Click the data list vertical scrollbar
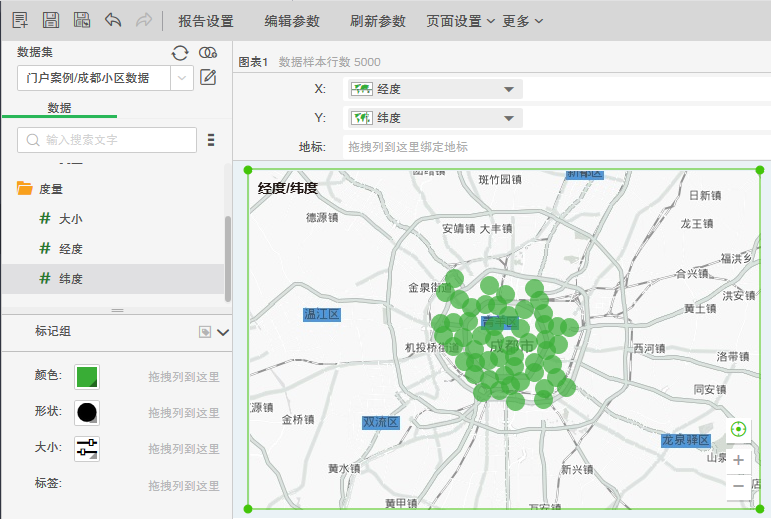This screenshot has height=519, width=771. tap(228, 259)
